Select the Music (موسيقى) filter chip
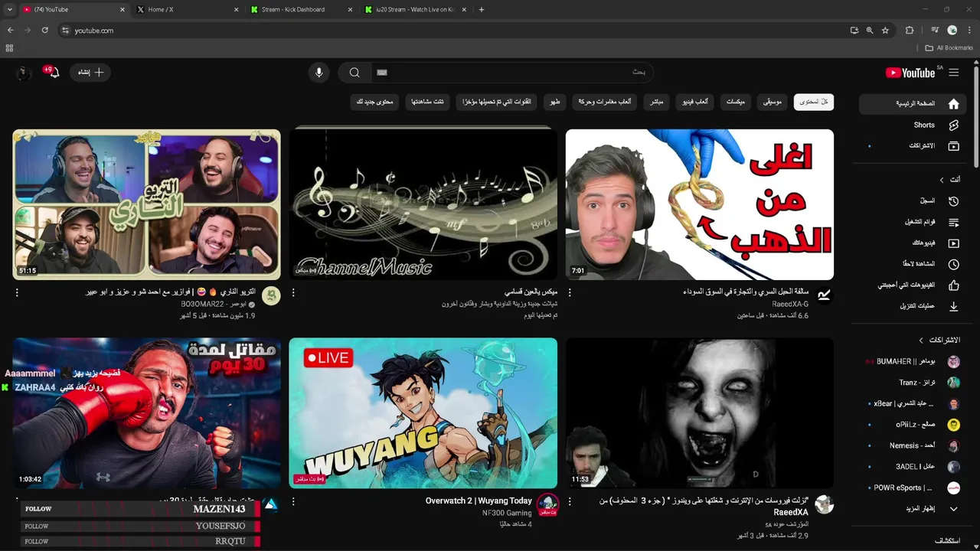980x551 pixels. coord(773,102)
